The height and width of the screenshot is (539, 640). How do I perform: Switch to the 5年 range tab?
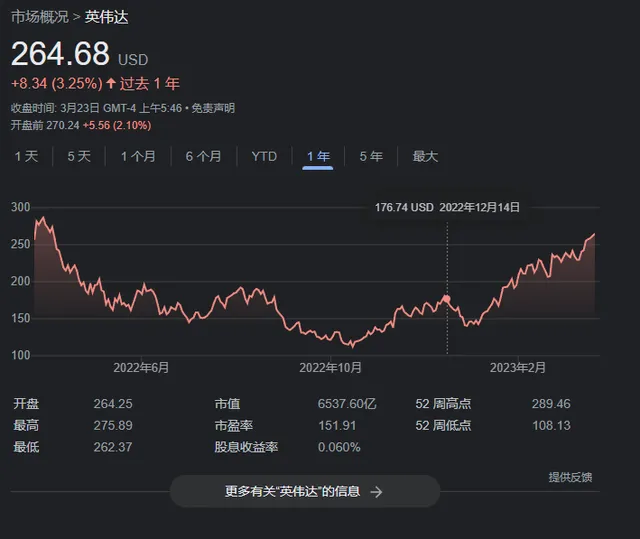click(x=371, y=156)
